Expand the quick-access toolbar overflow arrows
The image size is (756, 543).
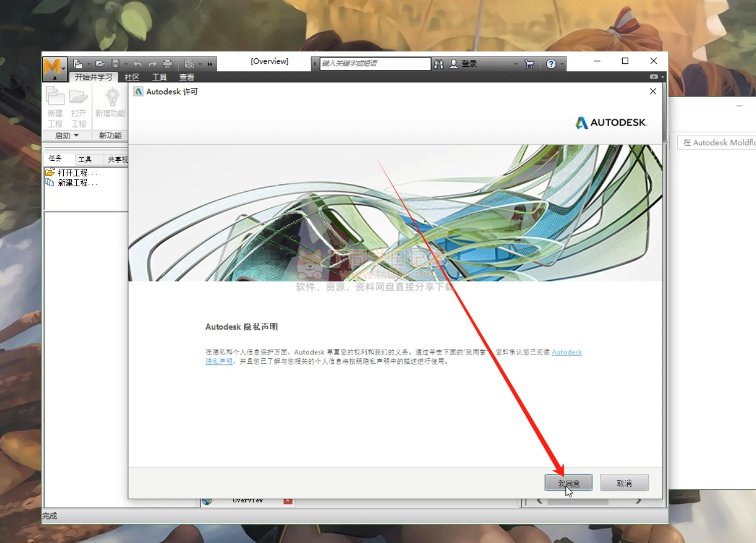(210, 64)
